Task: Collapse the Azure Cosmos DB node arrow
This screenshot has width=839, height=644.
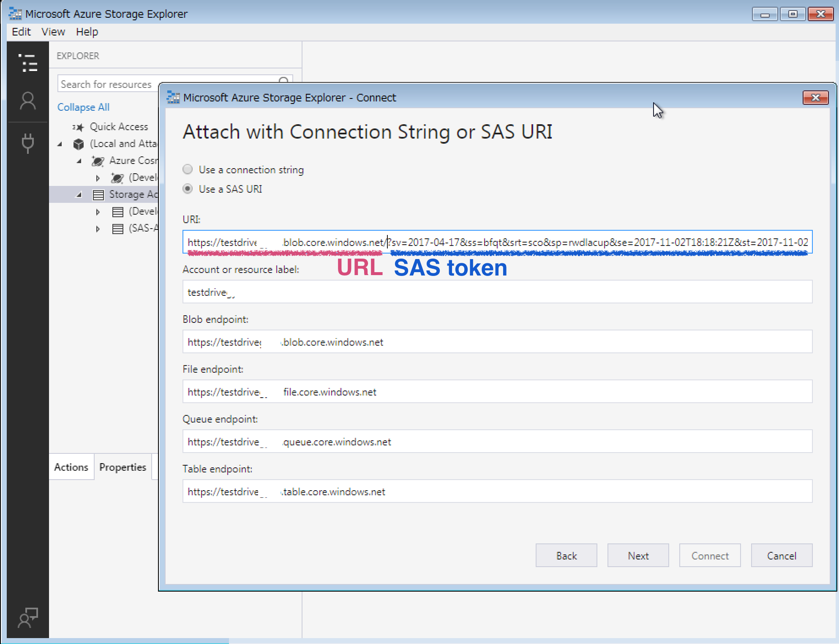Action: [x=79, y=161]
